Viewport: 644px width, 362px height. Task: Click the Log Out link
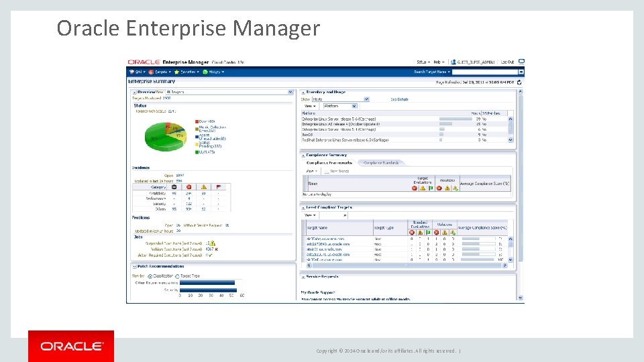(x=507, y=62)
